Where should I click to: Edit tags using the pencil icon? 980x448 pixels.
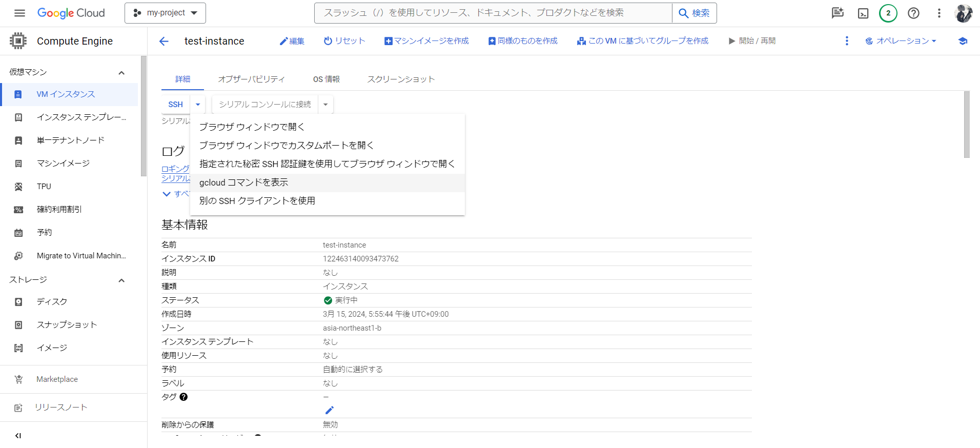[330, 410]
